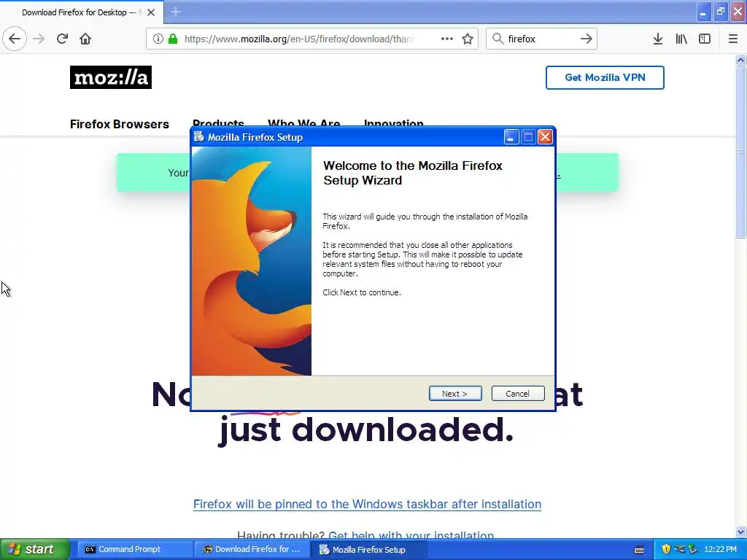The height and width of the screenshot is (560, 747).
Task: Open Get help with your installation link
Action: tap(411, 535)
